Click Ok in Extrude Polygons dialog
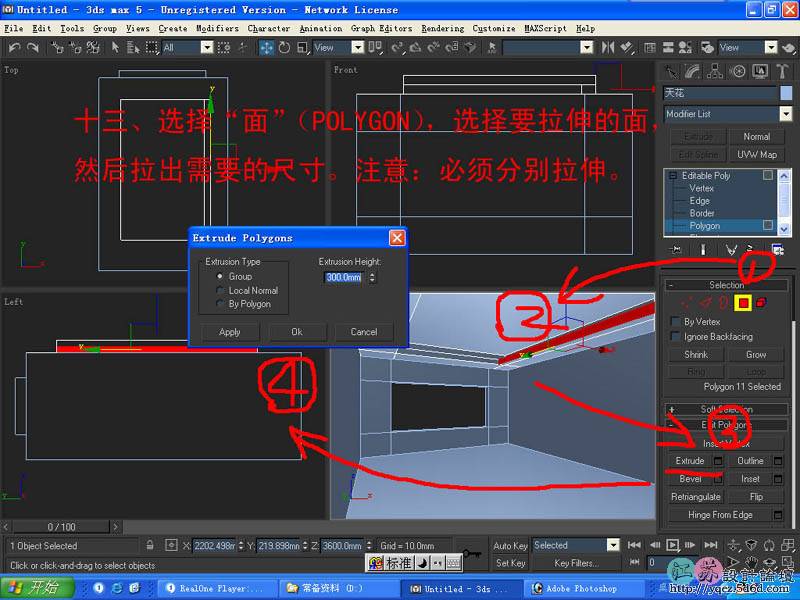 point(297,332)
